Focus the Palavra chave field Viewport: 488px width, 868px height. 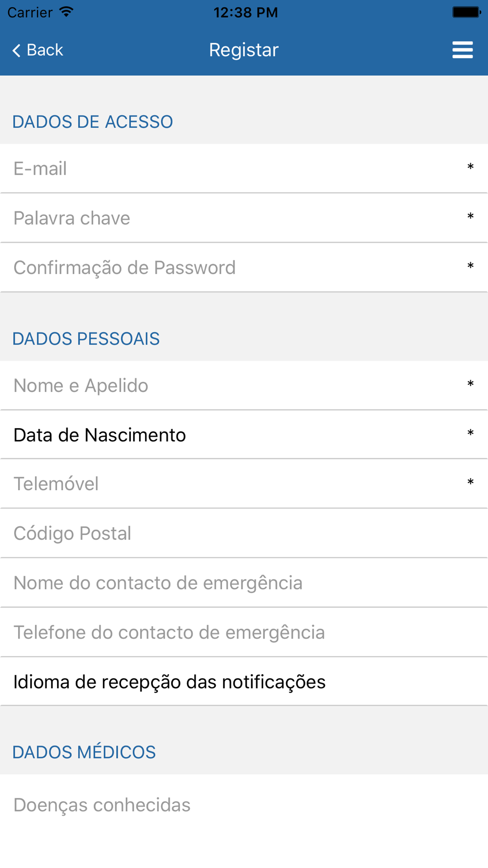pos(244,218)
